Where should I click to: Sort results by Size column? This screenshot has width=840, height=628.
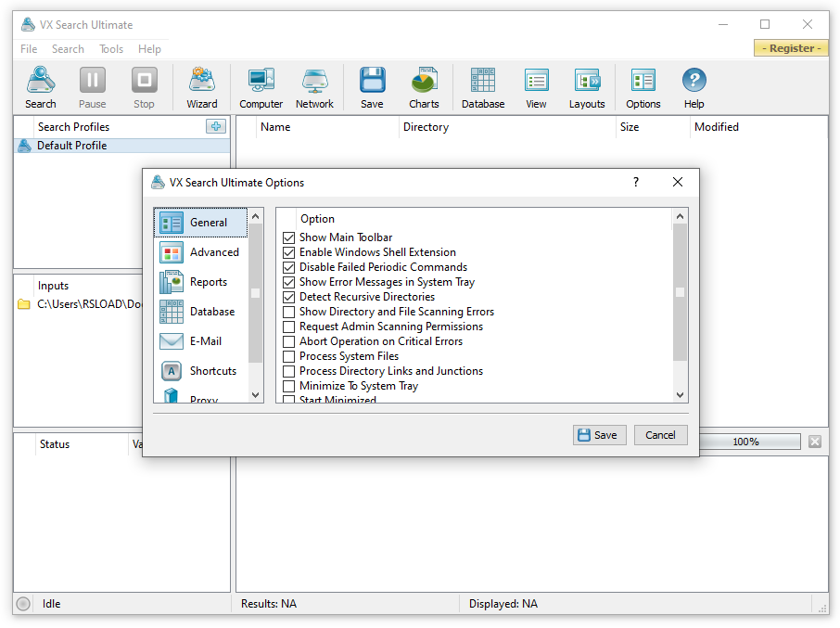653,127
